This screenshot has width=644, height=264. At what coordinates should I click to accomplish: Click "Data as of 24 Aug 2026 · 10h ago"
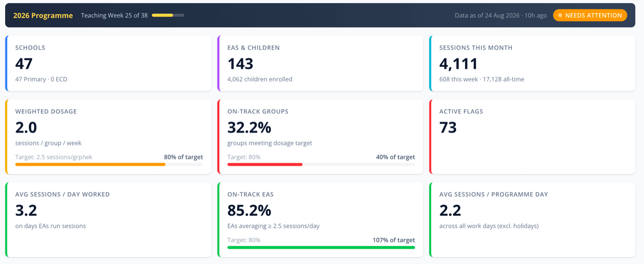(501, 15)
